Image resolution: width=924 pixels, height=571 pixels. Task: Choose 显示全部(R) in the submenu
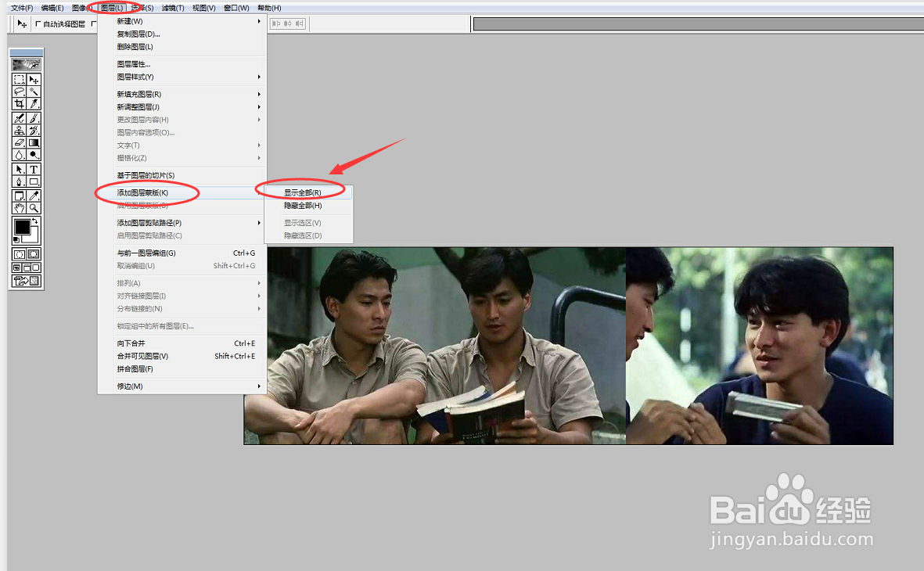(309, 192)
